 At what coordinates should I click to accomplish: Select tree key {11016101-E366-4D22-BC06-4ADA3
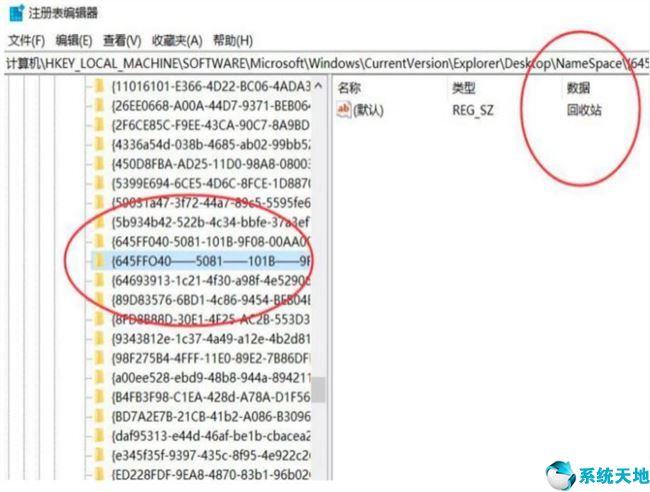click(211, 86)
